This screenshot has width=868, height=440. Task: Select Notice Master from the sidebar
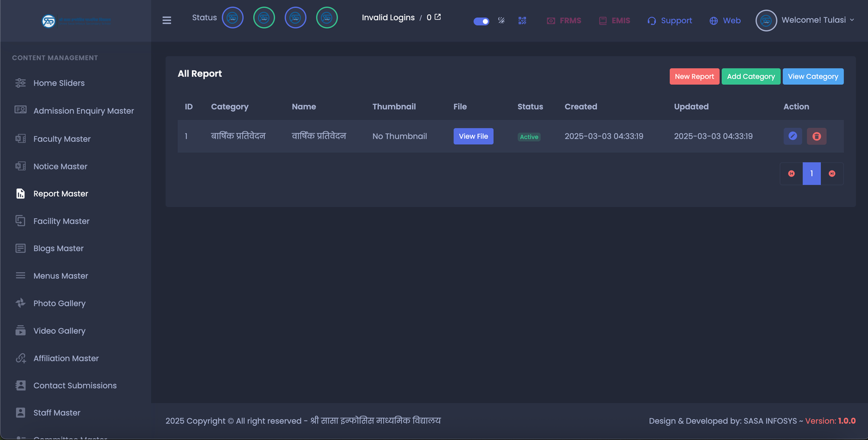[x=60, y=166]
